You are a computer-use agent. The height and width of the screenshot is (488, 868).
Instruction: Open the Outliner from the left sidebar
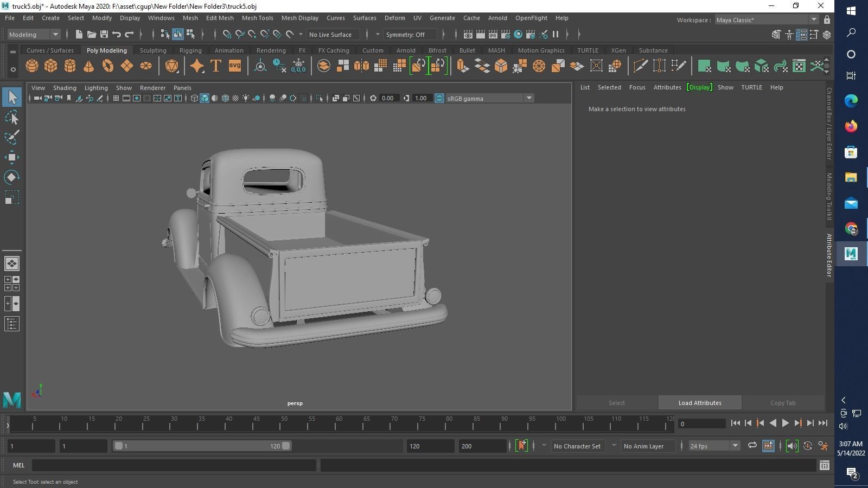12,324
